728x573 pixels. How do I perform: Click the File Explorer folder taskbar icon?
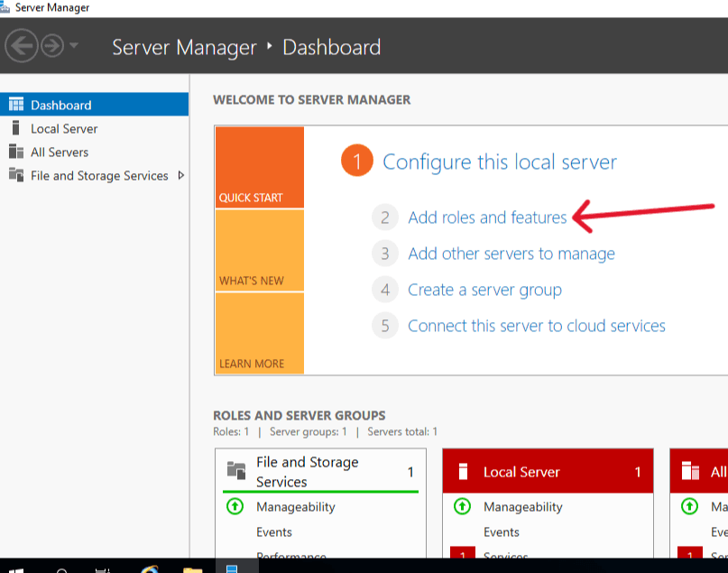tap(192, 569)
